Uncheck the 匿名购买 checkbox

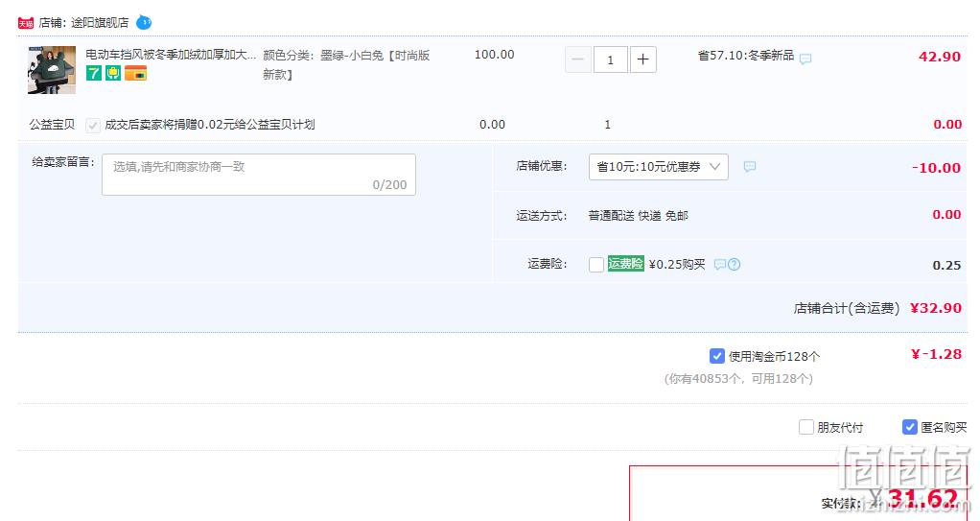pos(910,427)
